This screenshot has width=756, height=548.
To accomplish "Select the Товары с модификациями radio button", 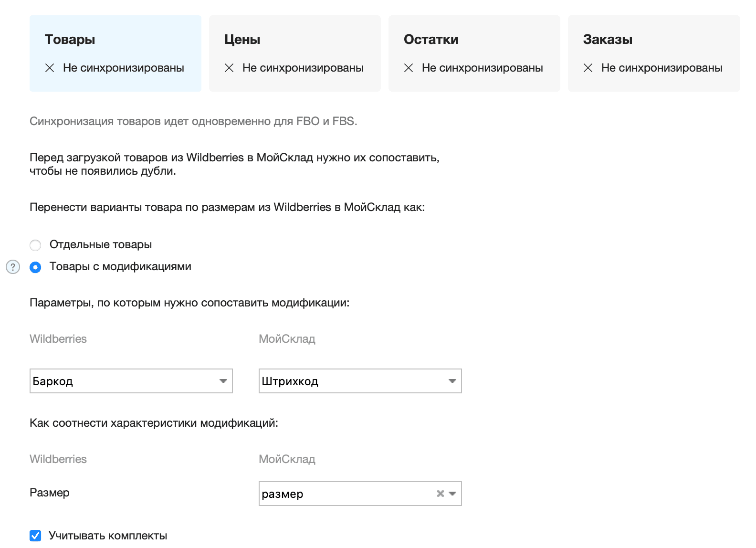I will [35, 267].
